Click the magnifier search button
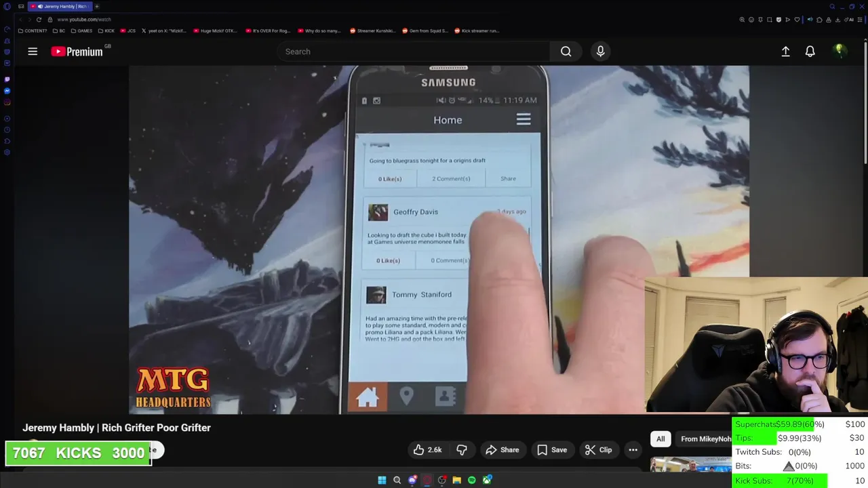868x488 pixels. 566,52
